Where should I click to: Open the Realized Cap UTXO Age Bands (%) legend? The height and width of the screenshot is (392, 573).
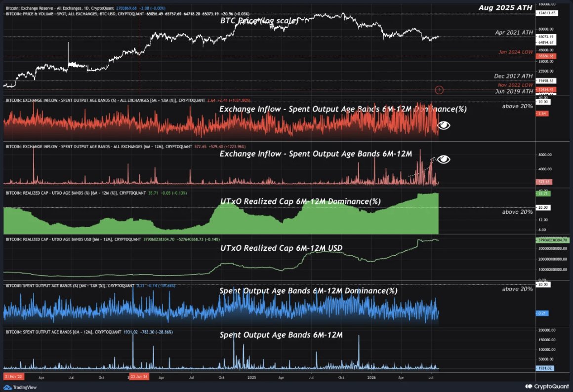pyautogui.click(x=76, y=193)
